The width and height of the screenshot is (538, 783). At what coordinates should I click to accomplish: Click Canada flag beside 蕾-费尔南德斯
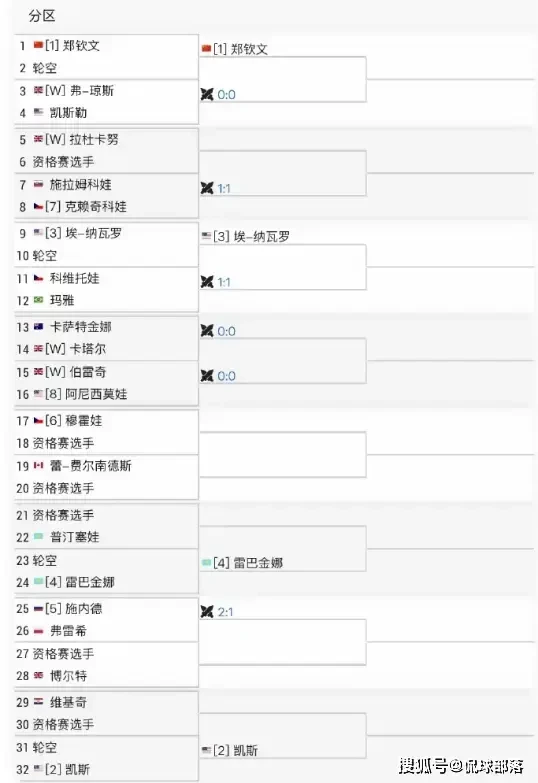pos(38,465)
